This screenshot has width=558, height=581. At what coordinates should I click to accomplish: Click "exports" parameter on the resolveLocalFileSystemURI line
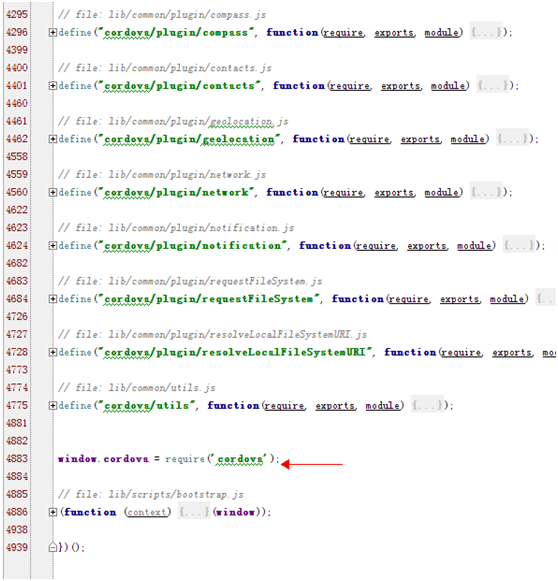click(512, 353)
